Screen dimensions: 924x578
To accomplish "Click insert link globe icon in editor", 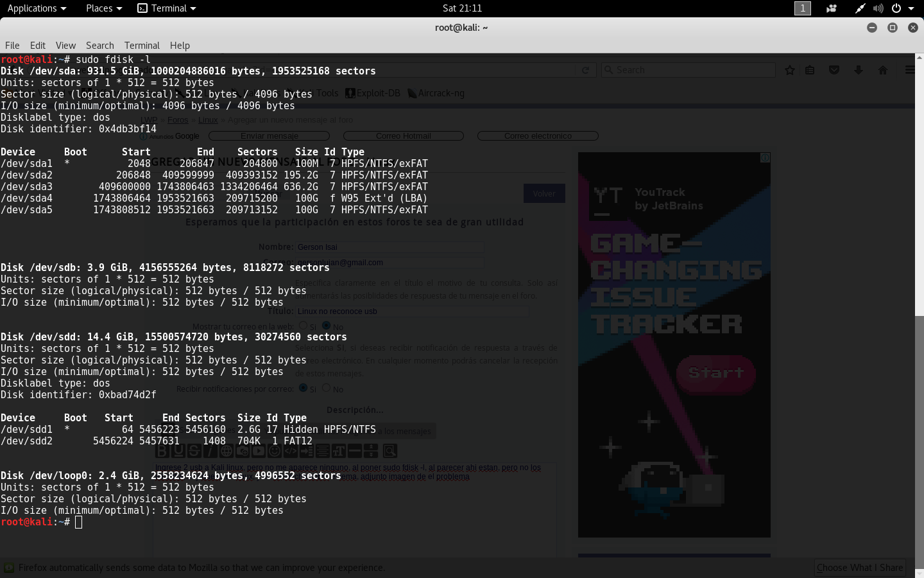I will pyautogui.click(x=227, y=451).
